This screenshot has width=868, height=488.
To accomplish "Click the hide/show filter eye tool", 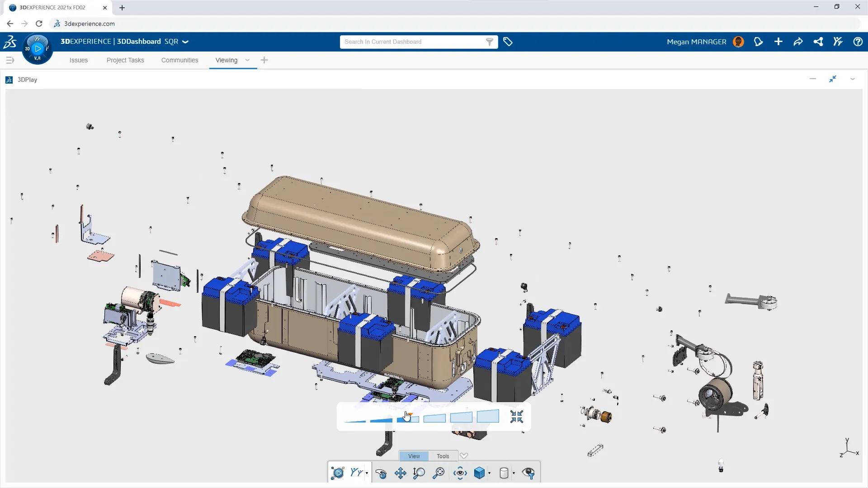I will click(529, 473).
